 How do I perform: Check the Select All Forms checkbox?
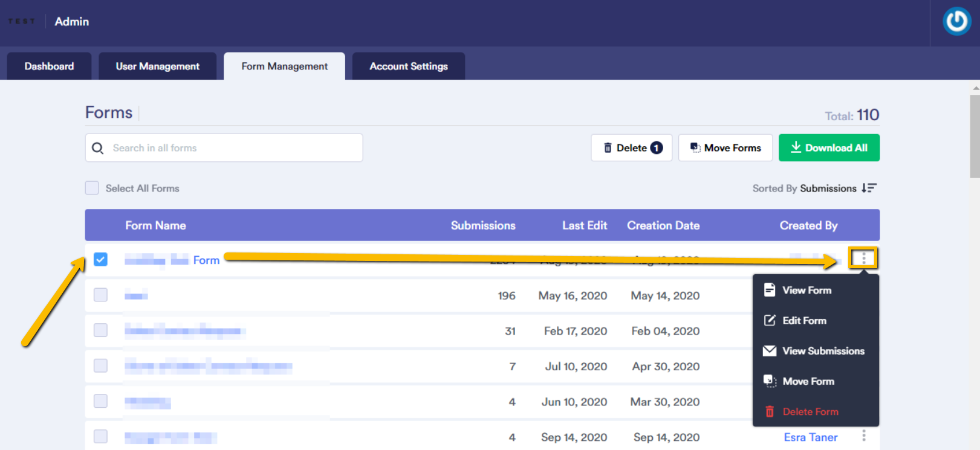92,188
